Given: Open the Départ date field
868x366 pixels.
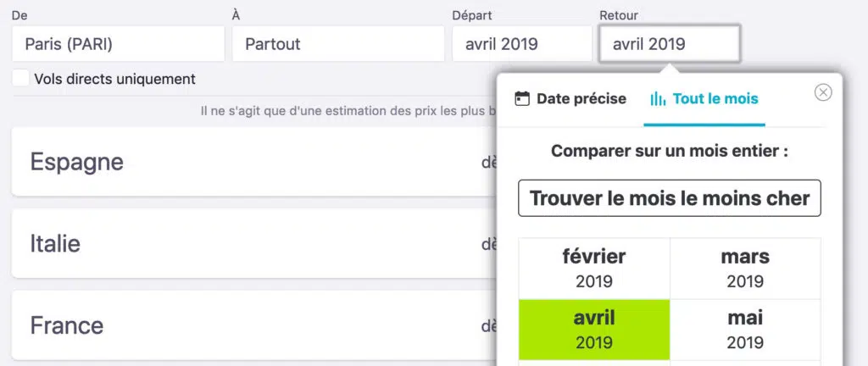Looking at the screenshot, I should pyautogui.click(x=522, y=44).
